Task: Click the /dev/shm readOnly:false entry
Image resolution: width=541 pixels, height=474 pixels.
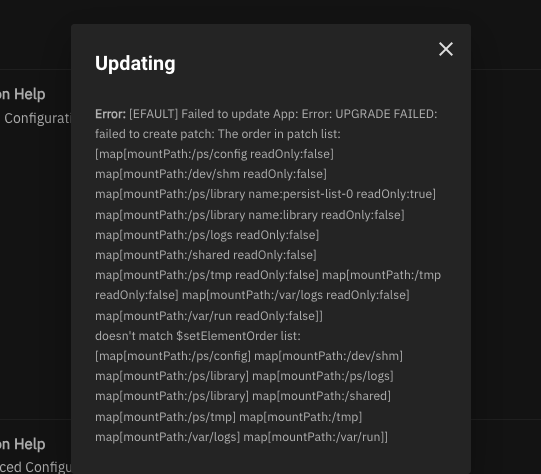Action: click(211, 174)
